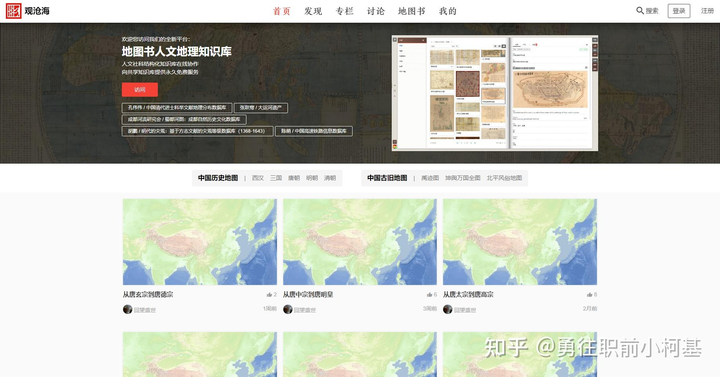Click the 地图书人文地理知识库 banner headline
720x377 pixels.
point(177,51)
